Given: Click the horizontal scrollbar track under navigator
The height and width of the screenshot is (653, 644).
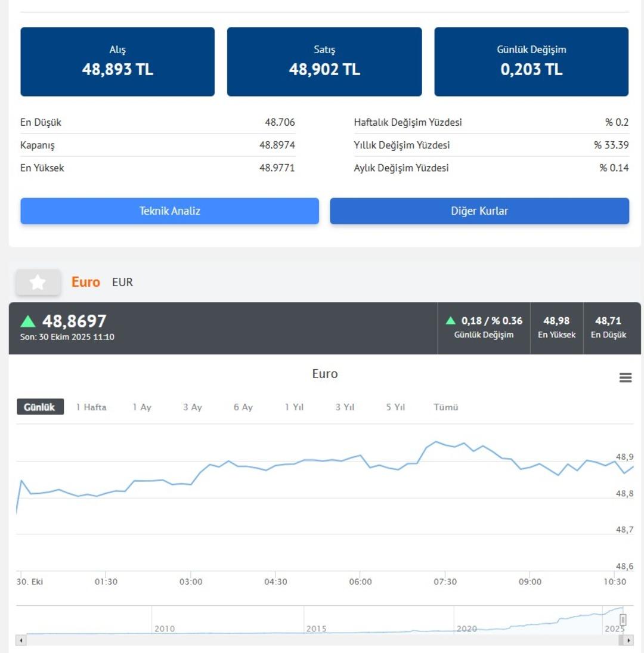Looking at the screenshot, I should [x=322, y=640].
